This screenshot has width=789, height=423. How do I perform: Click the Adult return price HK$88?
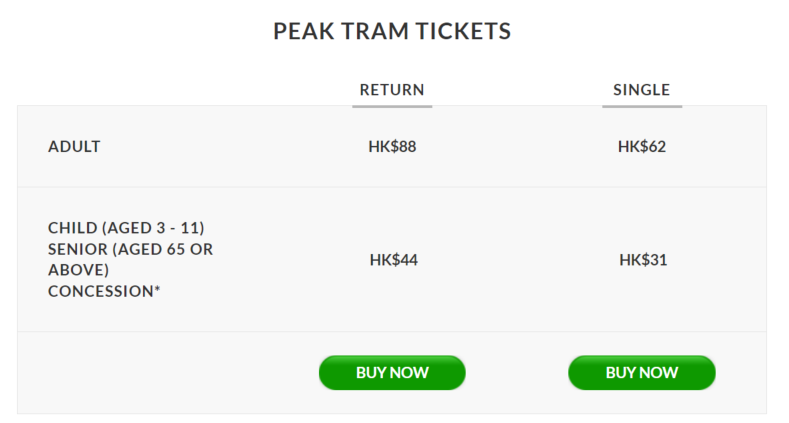(392, 146)
